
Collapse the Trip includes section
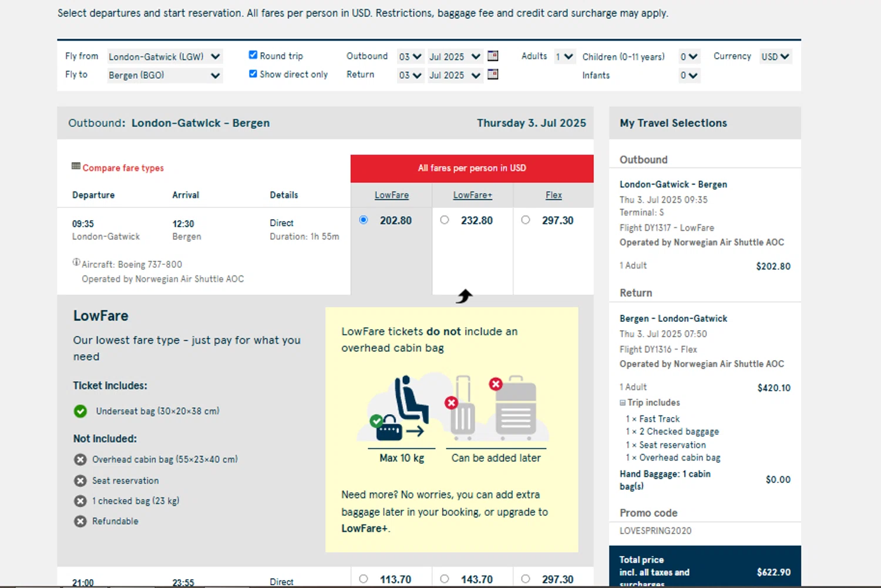click(623, 403)
